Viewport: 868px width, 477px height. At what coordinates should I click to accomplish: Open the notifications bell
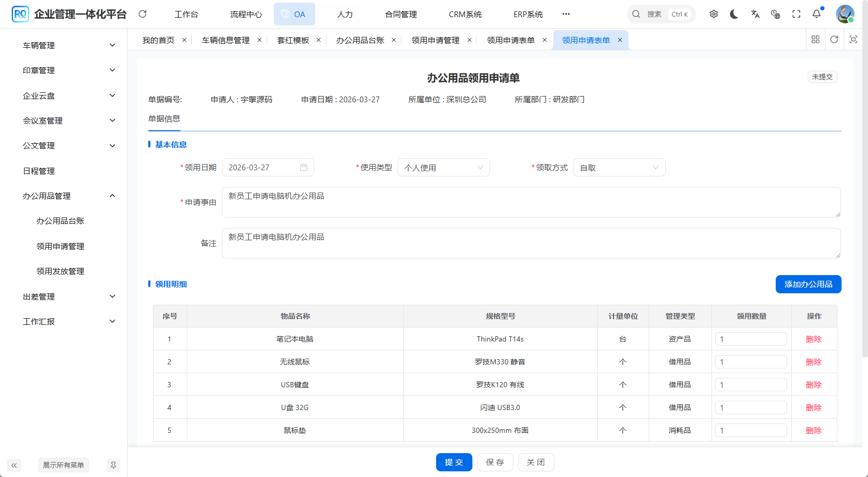pyautogui.click(x=817, y=14)
